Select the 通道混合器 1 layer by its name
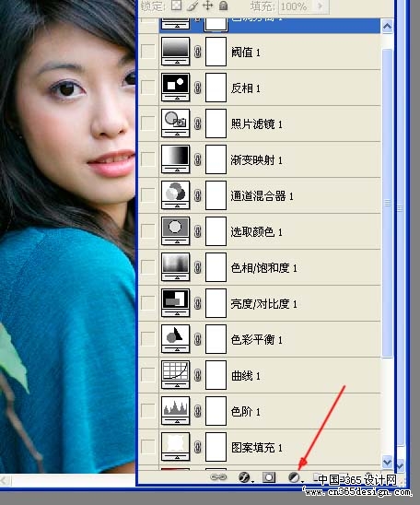The image size is (420, 505). [262, 195]
